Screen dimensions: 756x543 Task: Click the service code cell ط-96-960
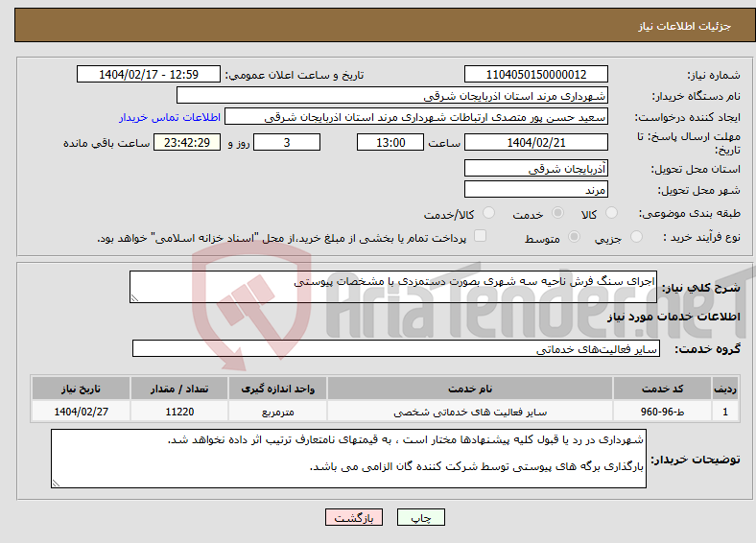pyautogui.click(x=663, y=412)
